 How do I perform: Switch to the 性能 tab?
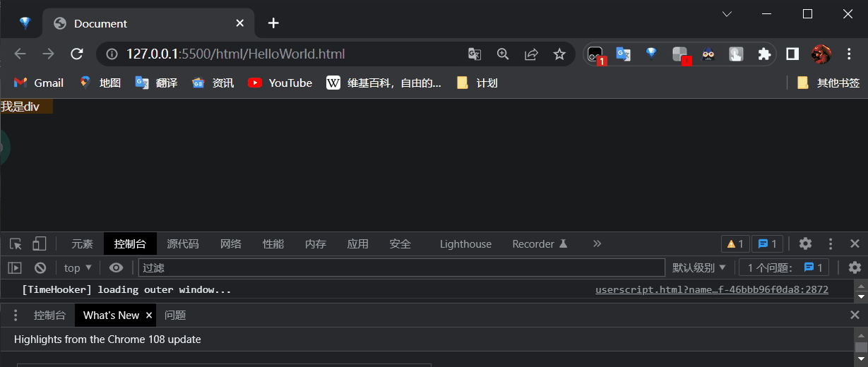point(273,244)
